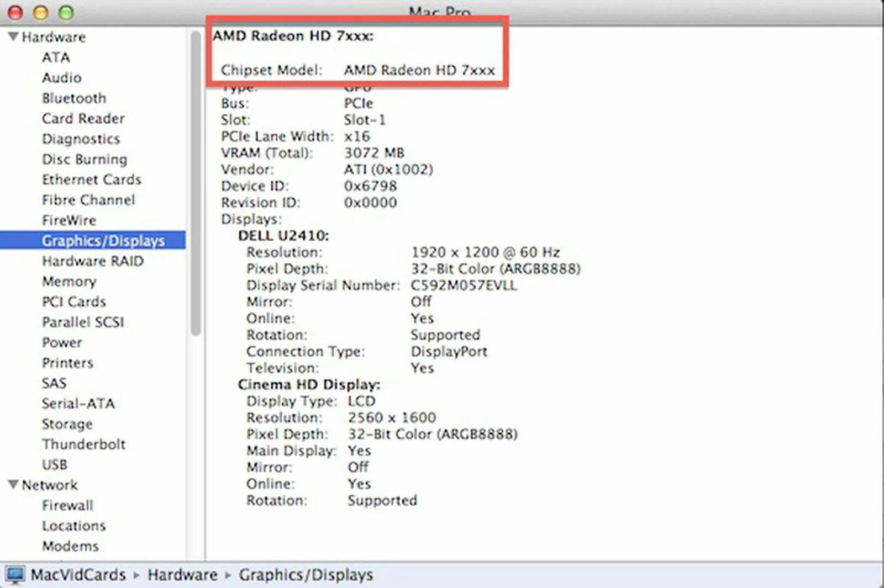Click the PCIe Lane Width value x16
This screenshot has height=588, width=884.
click(x=357, y=136)
